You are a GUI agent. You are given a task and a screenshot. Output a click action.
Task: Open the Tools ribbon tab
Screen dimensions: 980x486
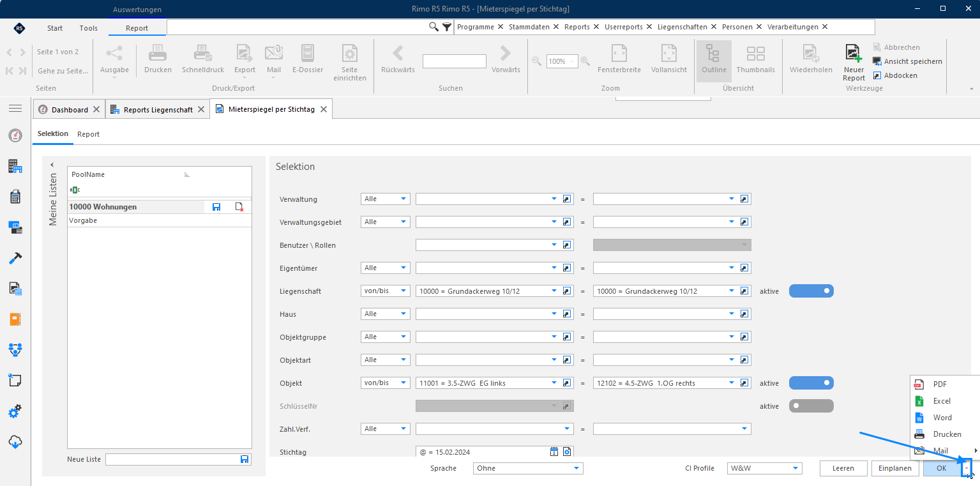pyautogui.click(x=89, y=28)
